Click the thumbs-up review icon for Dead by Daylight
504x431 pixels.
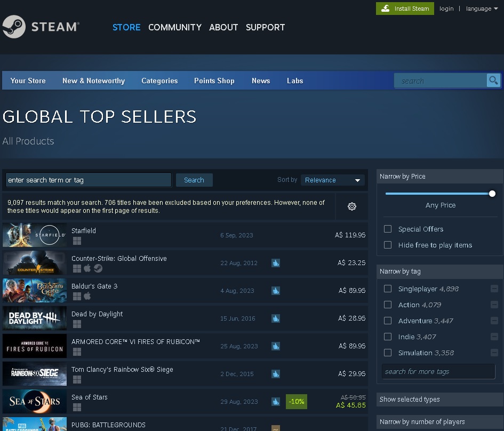click(276, 318)
